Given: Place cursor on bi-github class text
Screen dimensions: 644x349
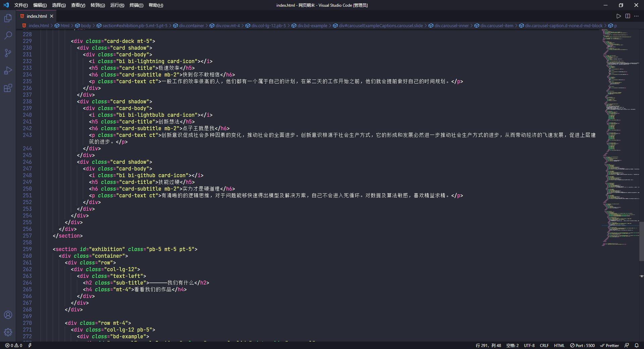Looking at the screenshot, I should 142,175.
